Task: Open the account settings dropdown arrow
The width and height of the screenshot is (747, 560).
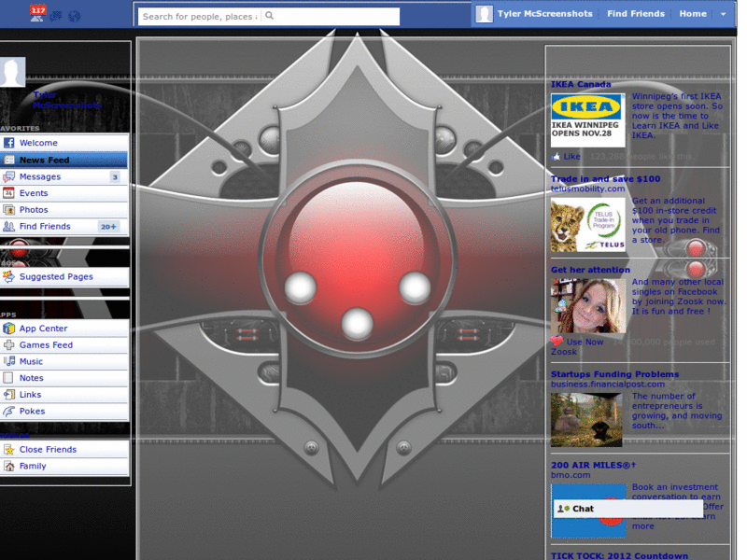Action: click(x=723, y=14)
